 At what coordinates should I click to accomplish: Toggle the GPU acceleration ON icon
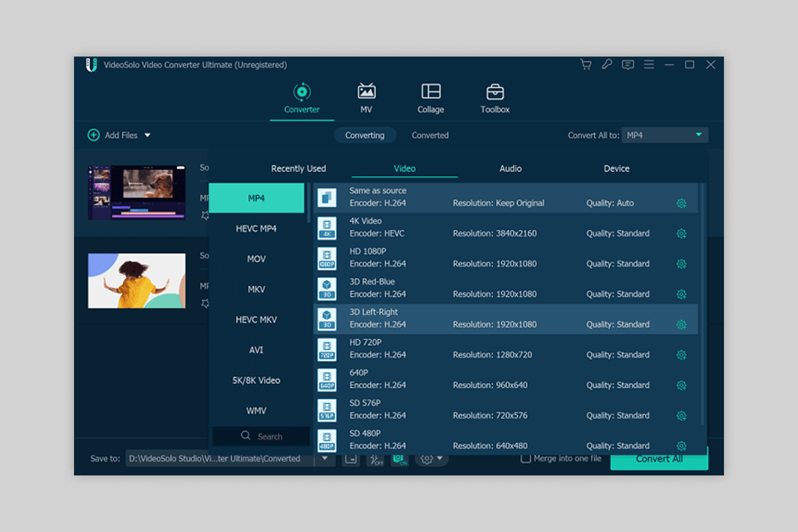[x=400, y=459]
